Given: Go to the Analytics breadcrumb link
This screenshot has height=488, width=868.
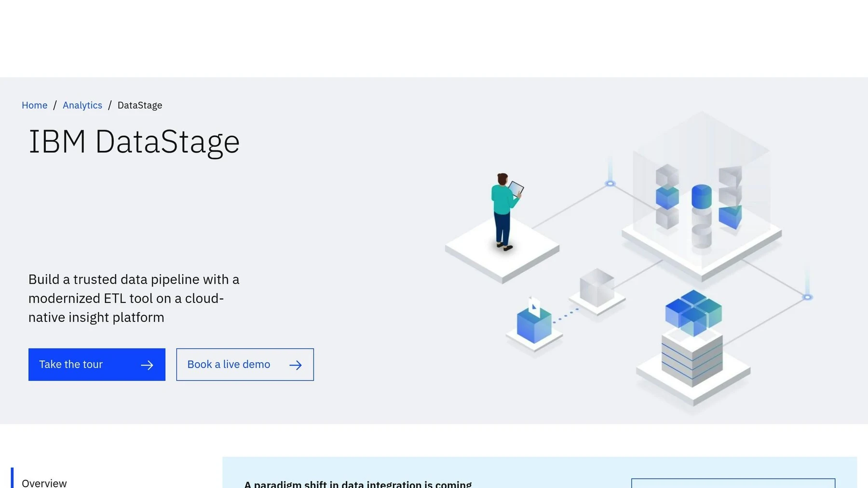Looking at the screenshot, I should tap(82, 105).
